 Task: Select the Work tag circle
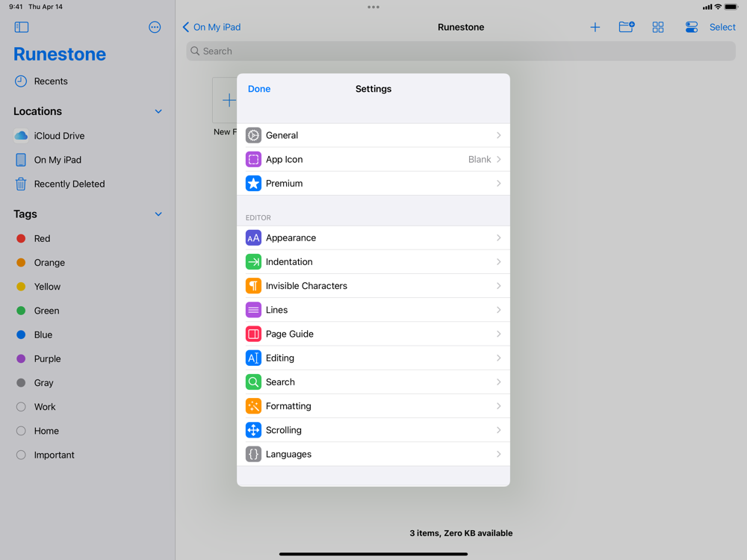21,407
